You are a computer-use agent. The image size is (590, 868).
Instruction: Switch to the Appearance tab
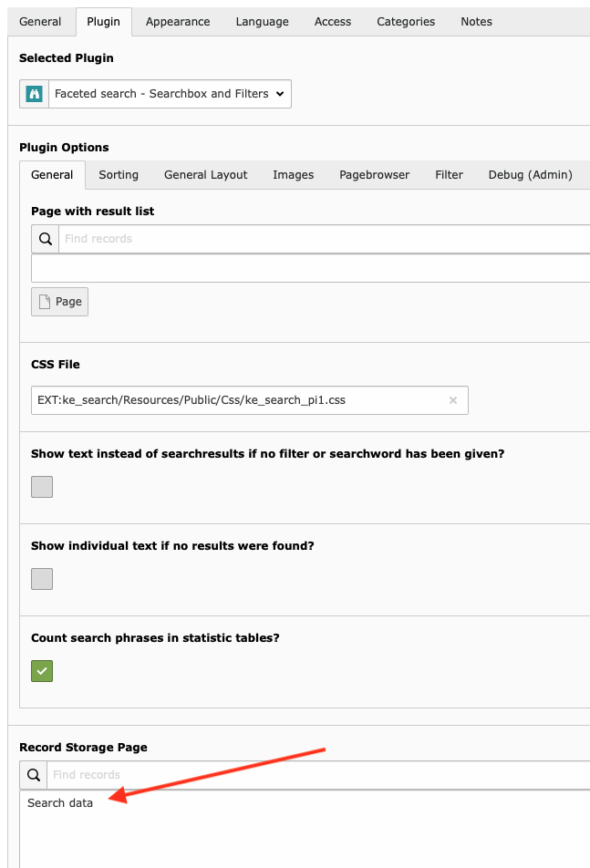coord(178,22)
